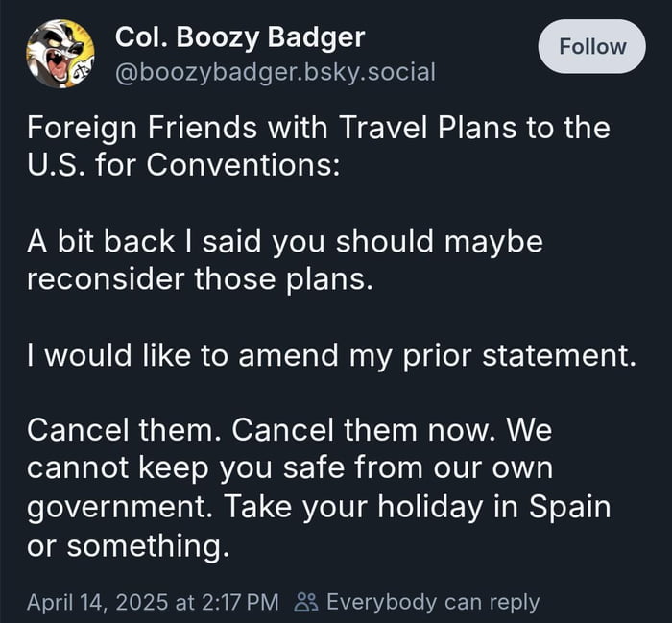Click the "Foreign Friends with Travel Plans" line
The height and width of the screenshot is (623, 672).
[318, 127]
